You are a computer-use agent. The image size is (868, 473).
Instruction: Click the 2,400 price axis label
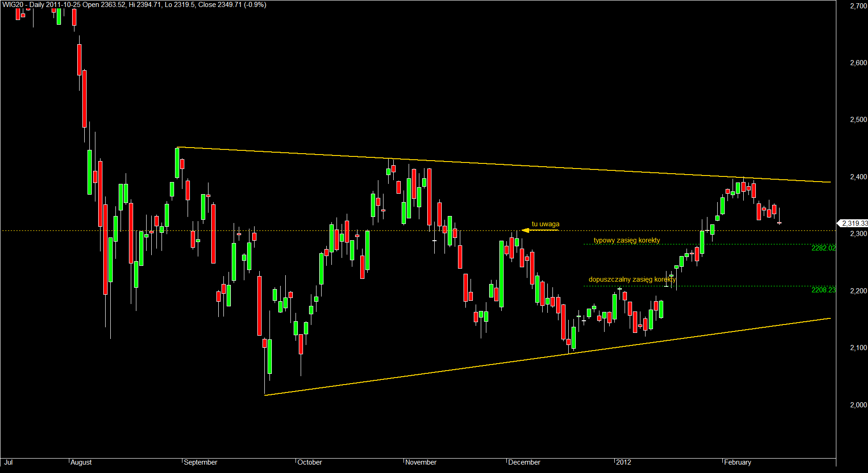point(858,177)
